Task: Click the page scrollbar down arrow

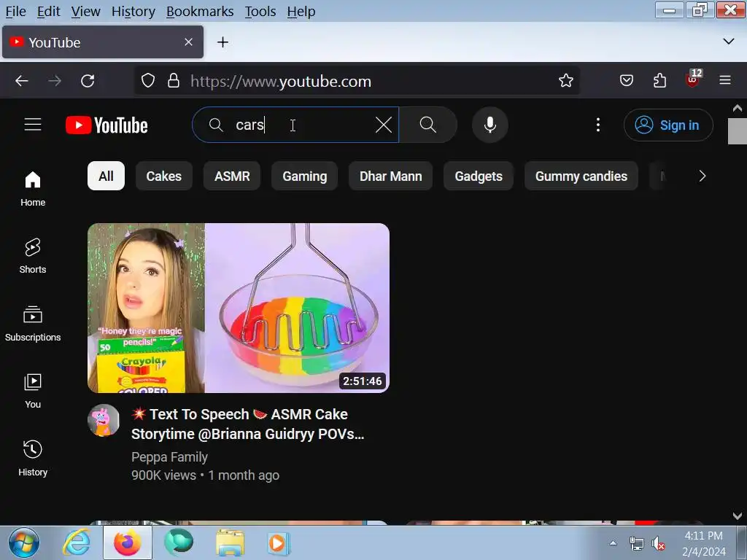Action: [738, 516]
